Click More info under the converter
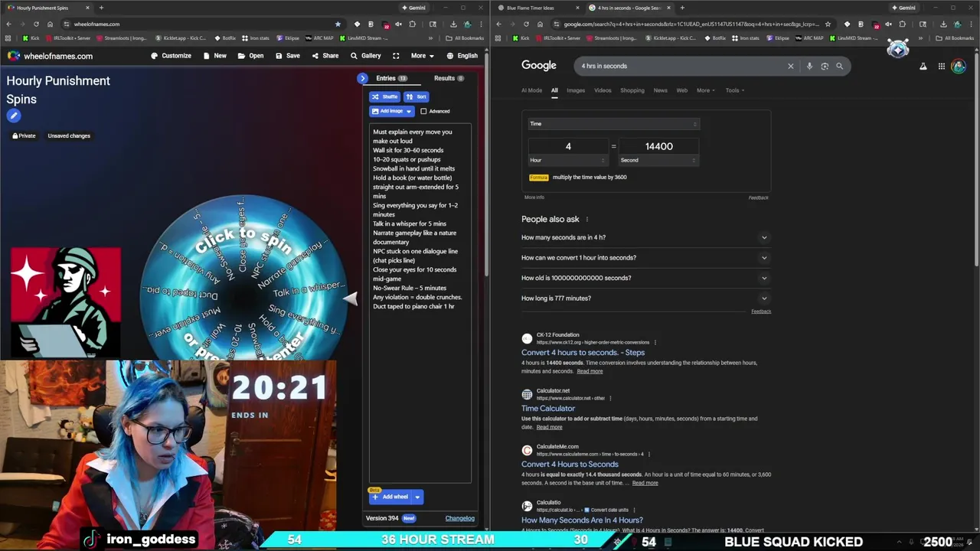Viewport: 980px width, 551px height. 534,197
